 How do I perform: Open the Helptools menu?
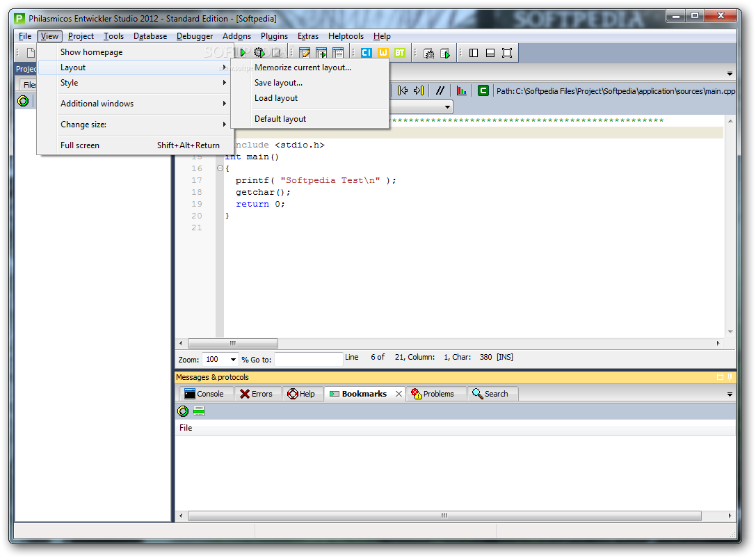(x=346, y=36)
